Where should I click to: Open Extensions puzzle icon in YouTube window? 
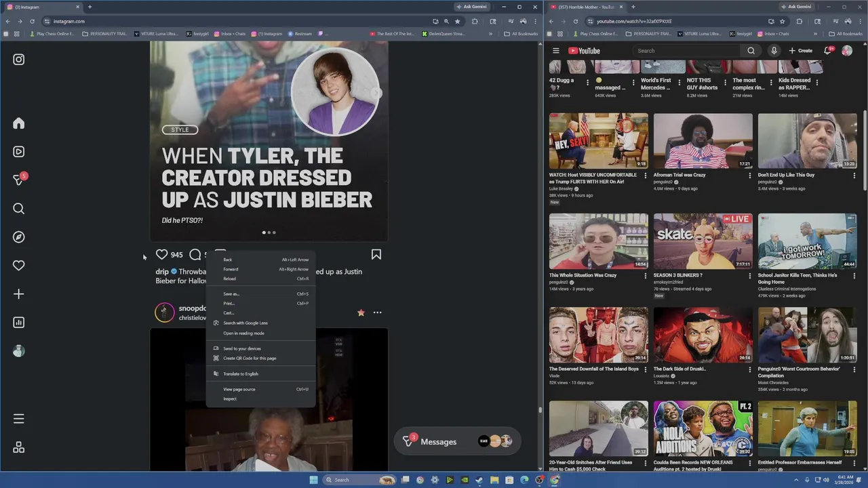[800, 21]
